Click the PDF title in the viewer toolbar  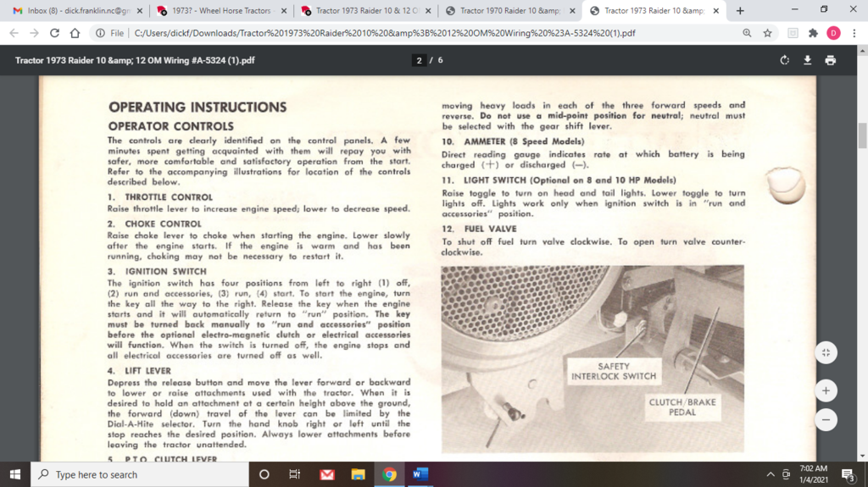pos(135,60)
